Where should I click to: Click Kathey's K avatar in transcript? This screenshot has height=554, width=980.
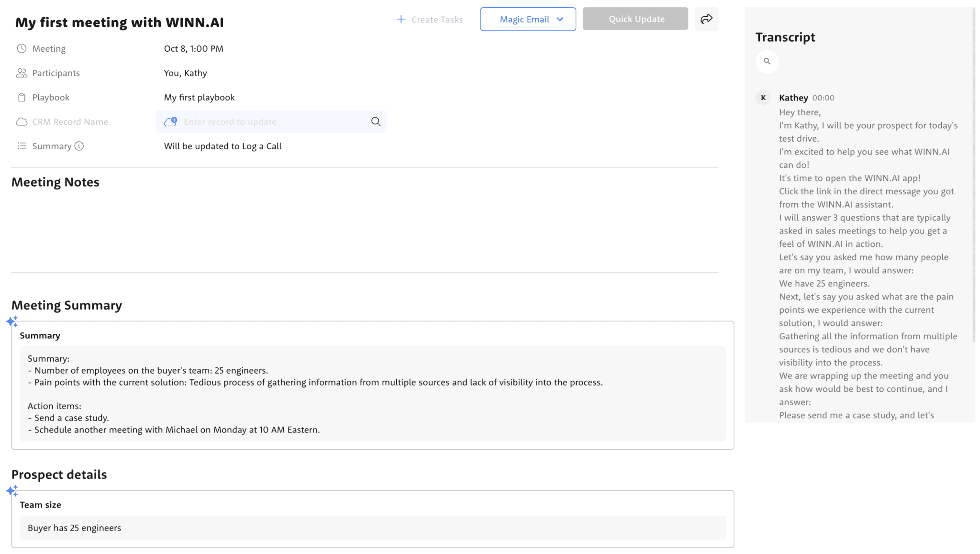763,98
